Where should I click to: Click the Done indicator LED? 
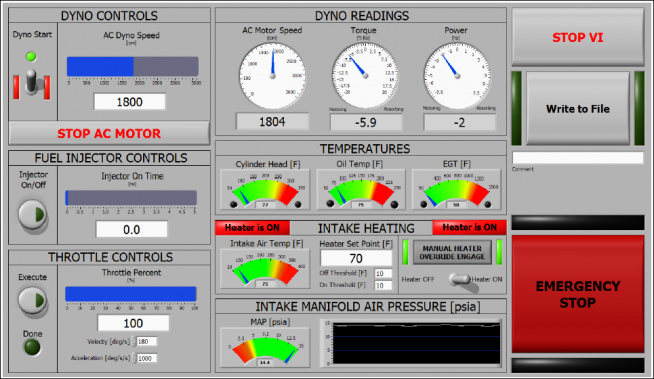point(32,347)
